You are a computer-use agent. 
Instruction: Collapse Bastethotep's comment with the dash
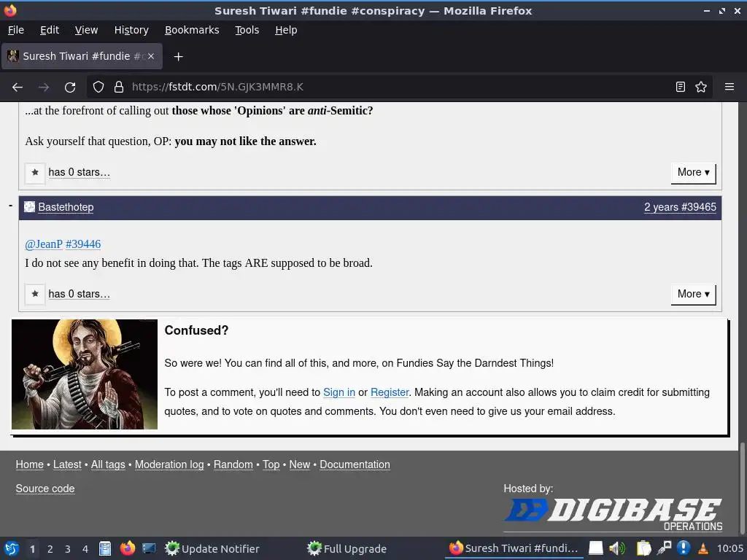point(10,206)
